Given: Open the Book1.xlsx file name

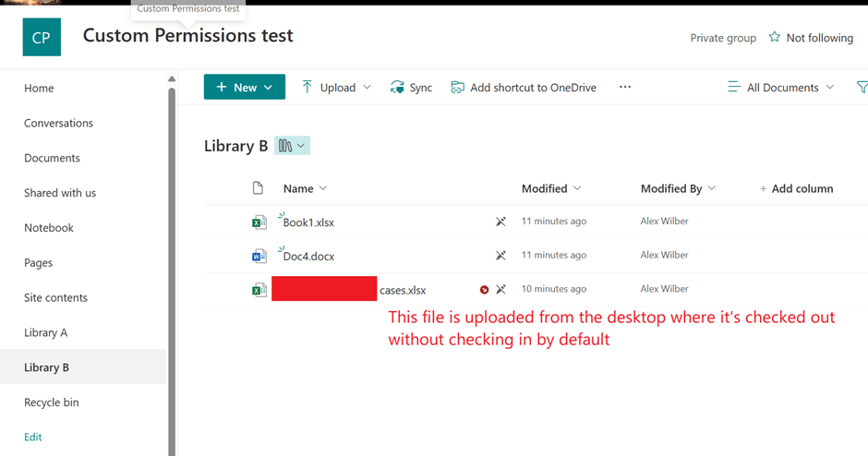Looking at the screenshot, I should point(308,222).
